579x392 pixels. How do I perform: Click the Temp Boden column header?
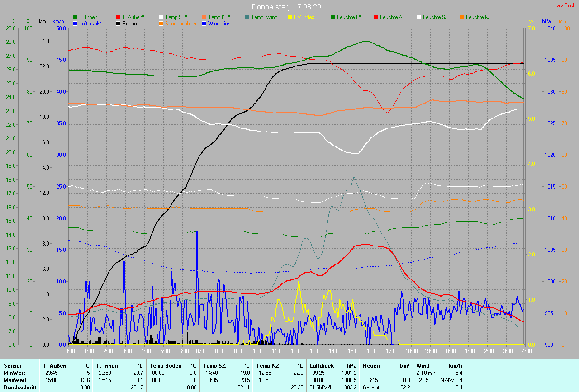166,366
